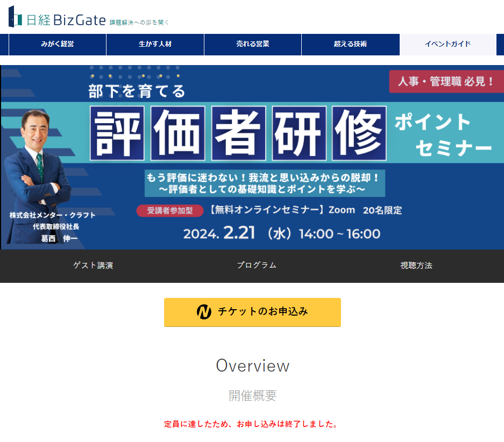Switch to the イベントガイド tab
Screen dimensions: 504x442
click(448, 44)
